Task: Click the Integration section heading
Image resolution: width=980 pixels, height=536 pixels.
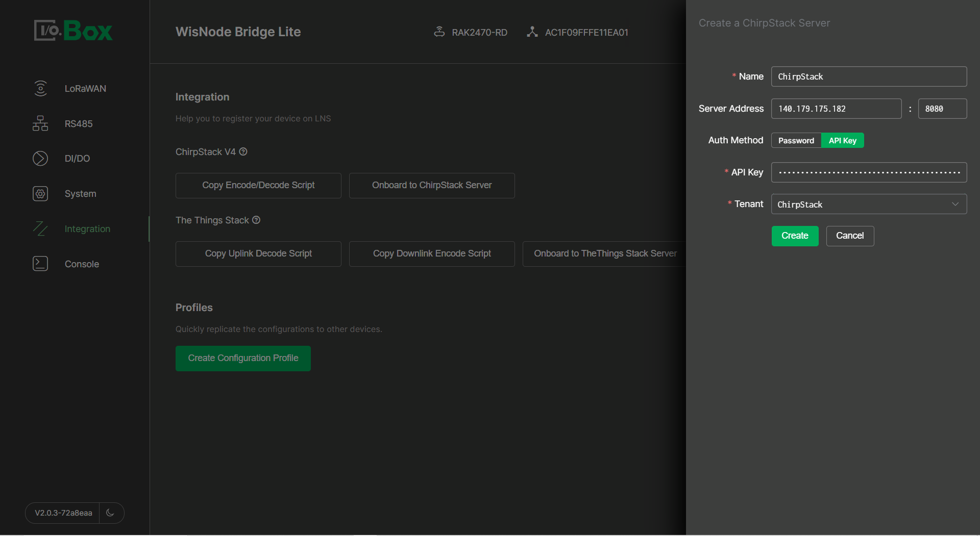Action: tap(202, 97)
